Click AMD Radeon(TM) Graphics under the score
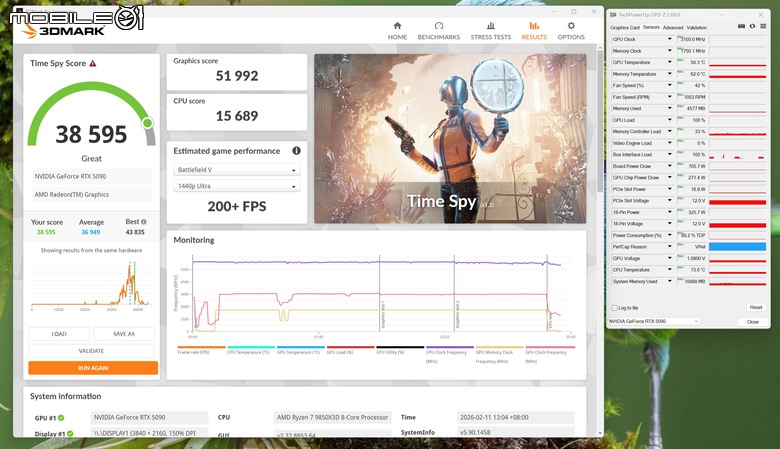 (x=92, y=194)
